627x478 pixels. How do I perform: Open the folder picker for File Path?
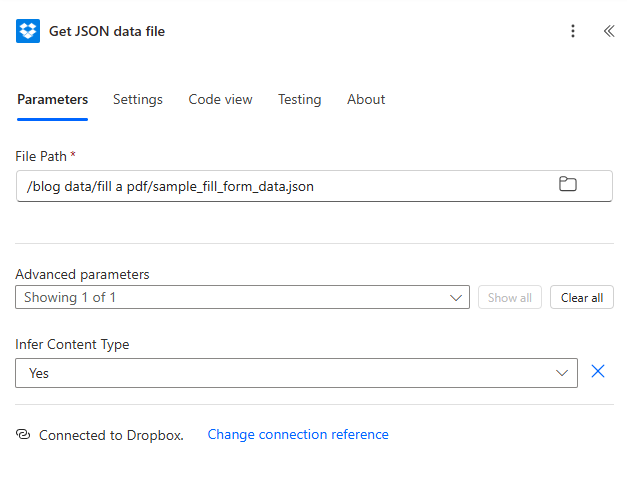click(568, 184)
